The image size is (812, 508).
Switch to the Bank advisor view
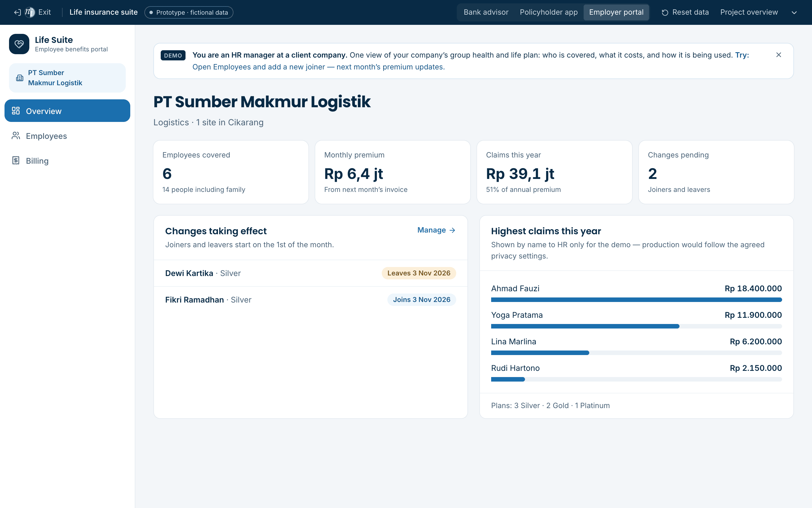click(x=486, y=12)
